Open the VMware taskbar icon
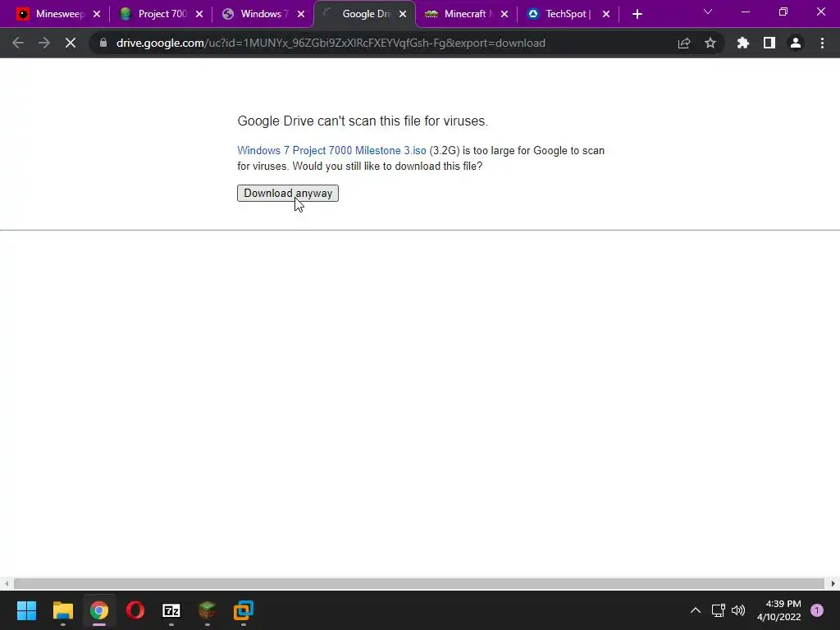 coord(243,610)
